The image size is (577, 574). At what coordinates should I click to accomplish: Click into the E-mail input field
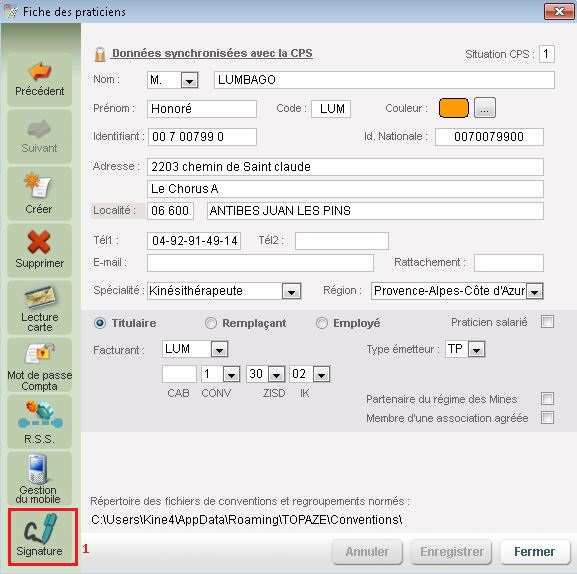point(260,263)
